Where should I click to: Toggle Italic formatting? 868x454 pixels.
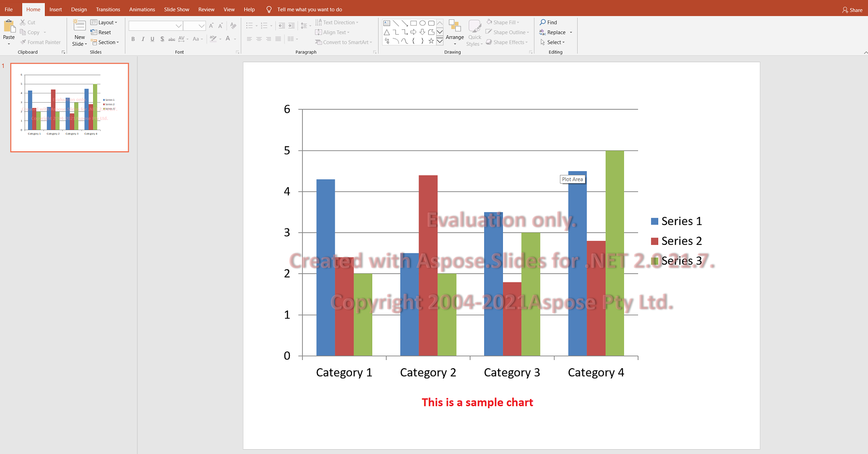coord(143,39)
